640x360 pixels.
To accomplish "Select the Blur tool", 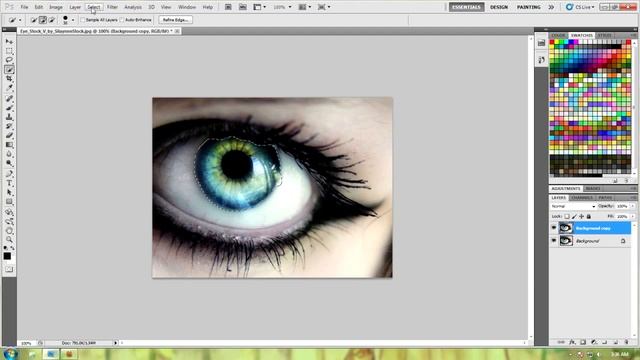I will (9, 154).
